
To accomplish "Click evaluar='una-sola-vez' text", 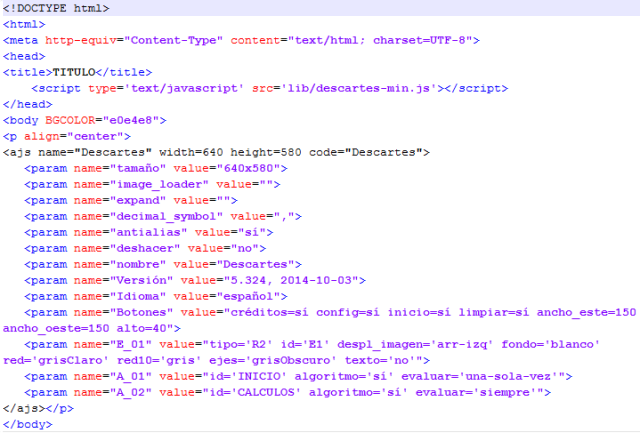I will (x=479, y=376).
